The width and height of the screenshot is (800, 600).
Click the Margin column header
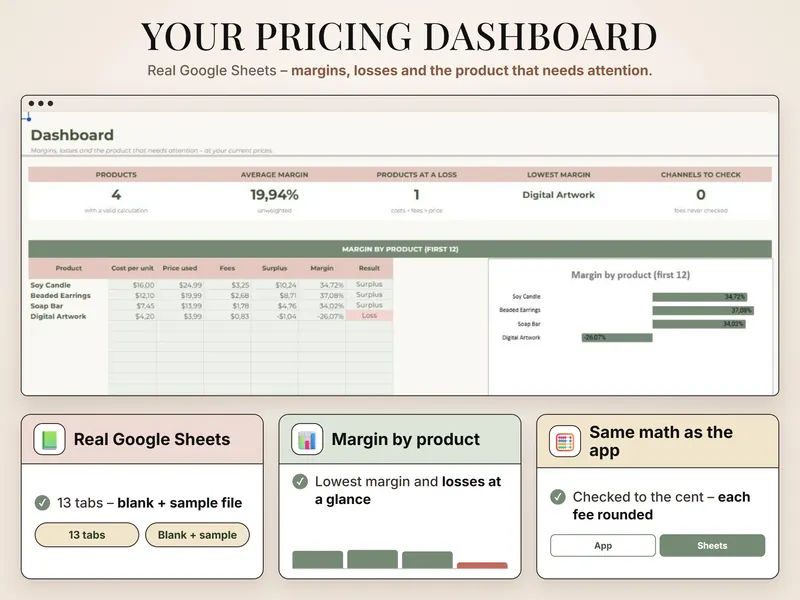pyautogui.click(x=322, y=268)
